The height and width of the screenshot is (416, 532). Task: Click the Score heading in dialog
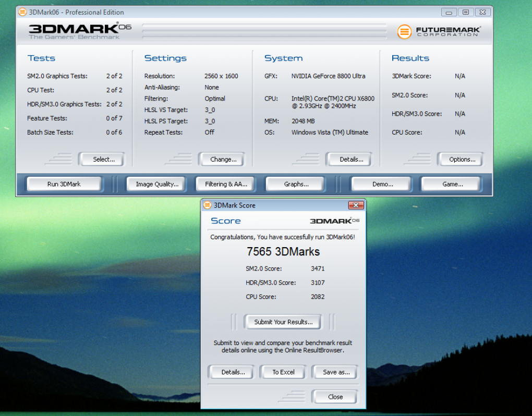pyautogui.click(x=226, y=221)
